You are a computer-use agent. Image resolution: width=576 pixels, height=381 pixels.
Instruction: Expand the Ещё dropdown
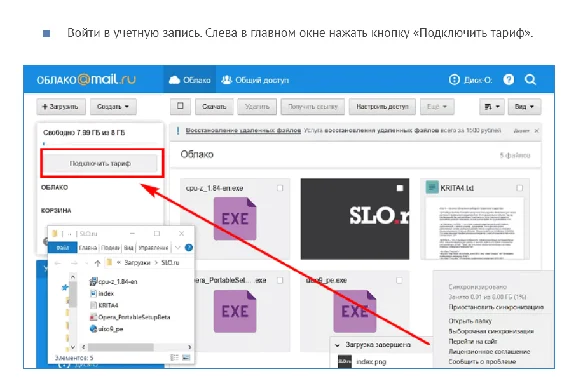[437, 107]
